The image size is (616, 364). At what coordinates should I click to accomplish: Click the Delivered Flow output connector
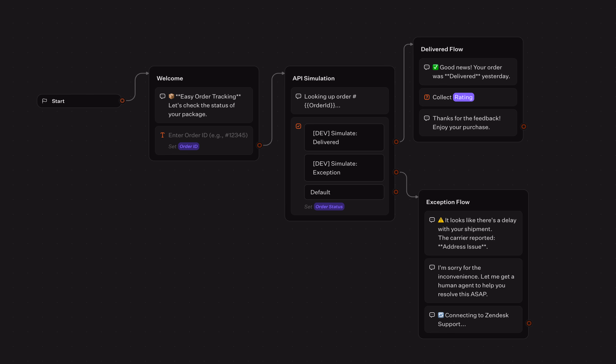pos(524,127)
